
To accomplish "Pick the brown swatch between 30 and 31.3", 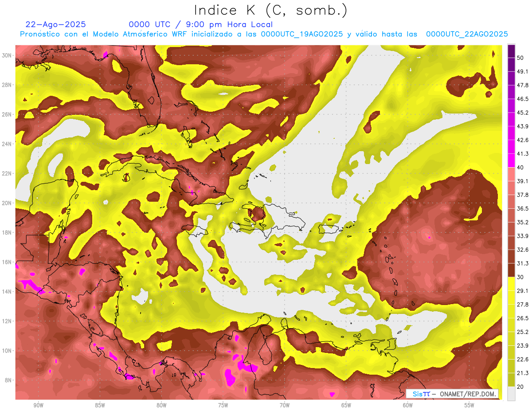I will coord(511,270).
